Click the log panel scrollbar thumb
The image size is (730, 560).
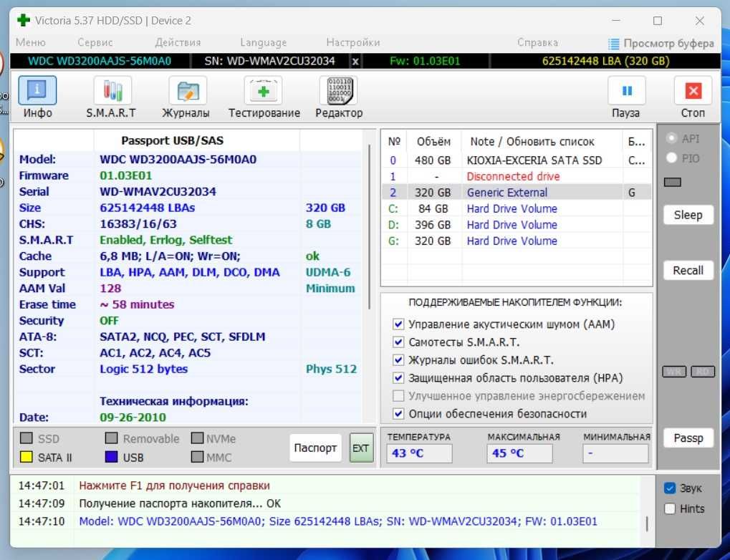click(x=647, y=523)
